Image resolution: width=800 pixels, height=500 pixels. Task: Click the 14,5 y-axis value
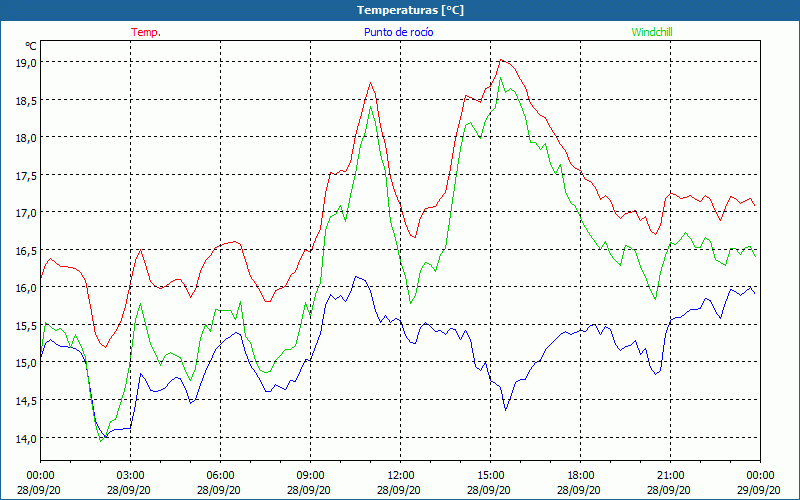pos(27,401)
